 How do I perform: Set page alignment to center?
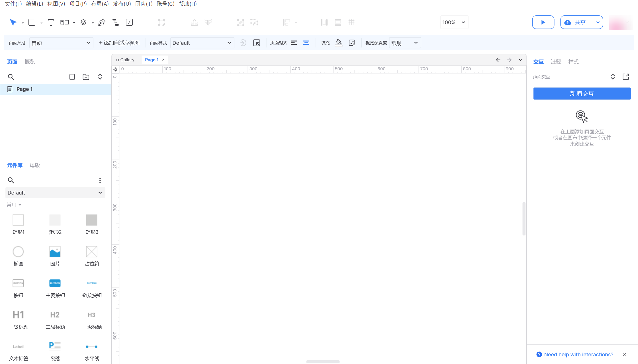[x=306, y=43]
